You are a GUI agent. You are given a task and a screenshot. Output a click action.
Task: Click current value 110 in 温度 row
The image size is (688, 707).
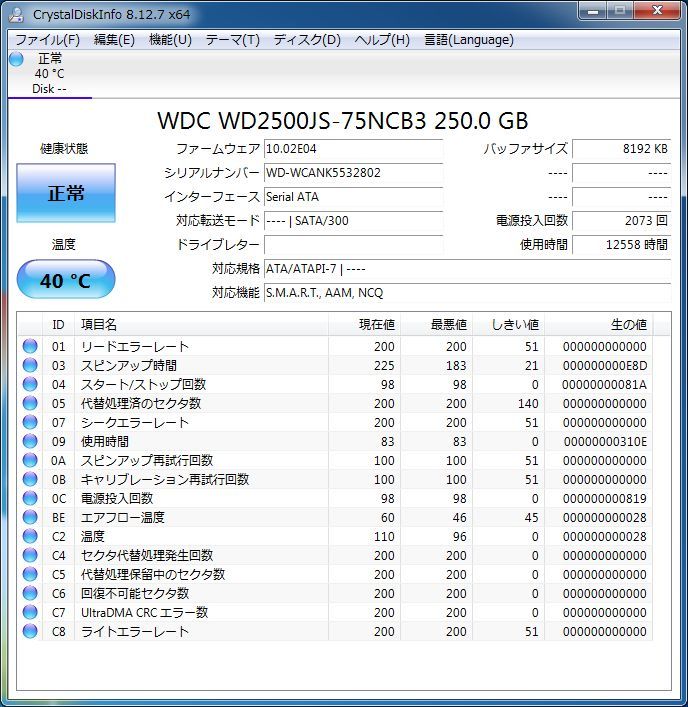(384, 537)
